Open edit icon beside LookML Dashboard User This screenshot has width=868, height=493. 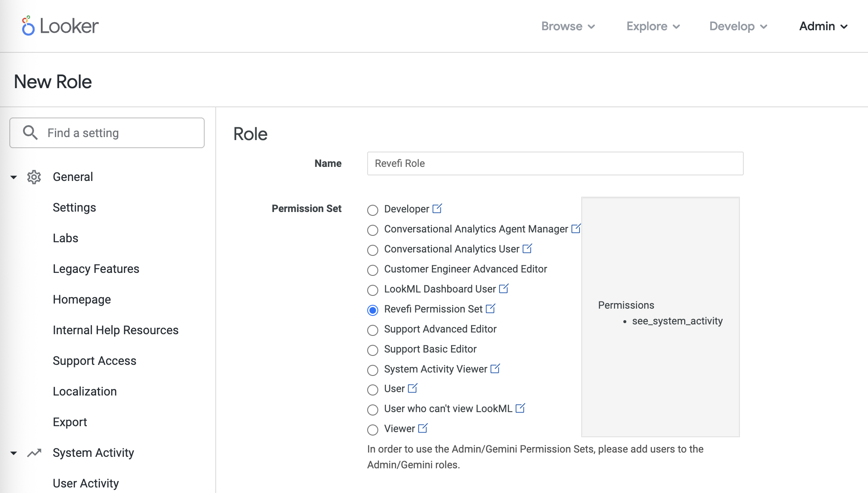503,289
